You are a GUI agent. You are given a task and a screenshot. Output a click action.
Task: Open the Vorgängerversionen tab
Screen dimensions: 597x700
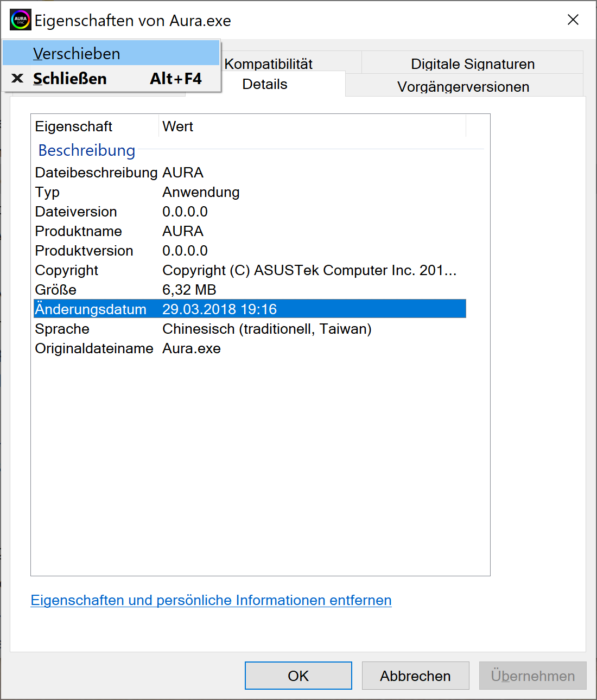463,86
